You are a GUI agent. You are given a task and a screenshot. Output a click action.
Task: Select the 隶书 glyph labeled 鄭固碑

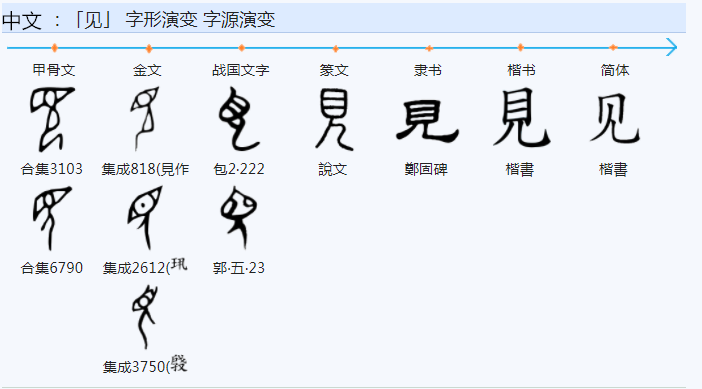(x=428, y=122)
